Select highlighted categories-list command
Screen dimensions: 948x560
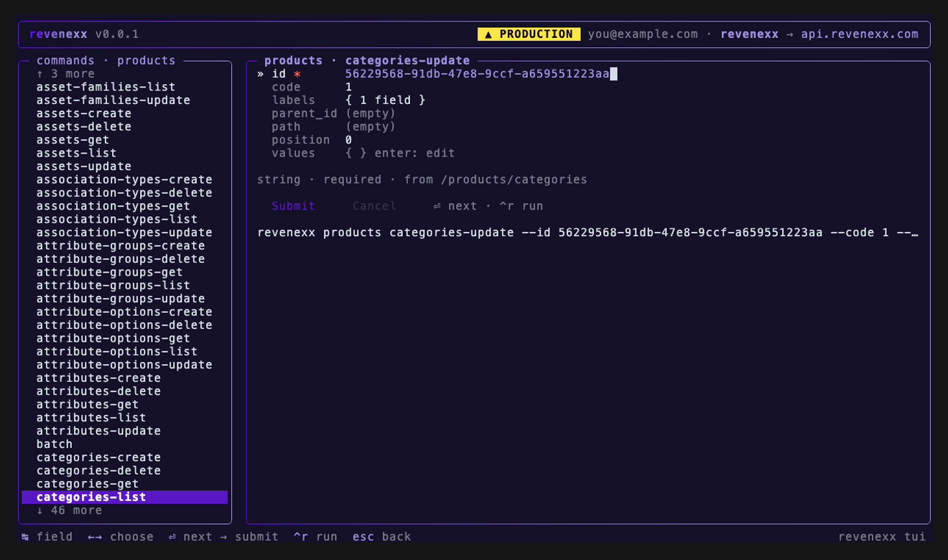(x=125, y=497)
